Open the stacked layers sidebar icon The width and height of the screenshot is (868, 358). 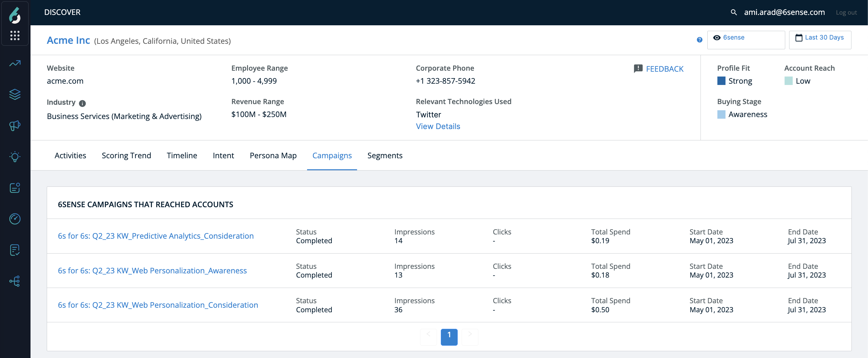[15, 94]
